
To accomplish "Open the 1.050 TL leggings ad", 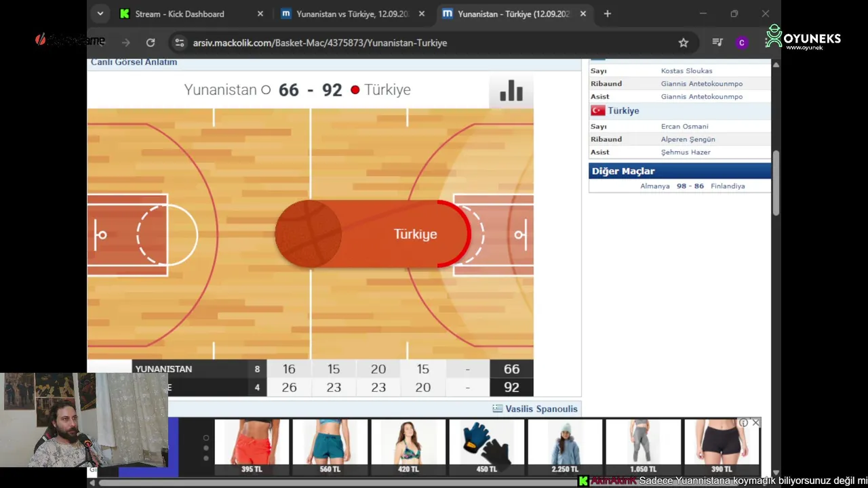I will [644, 446].
